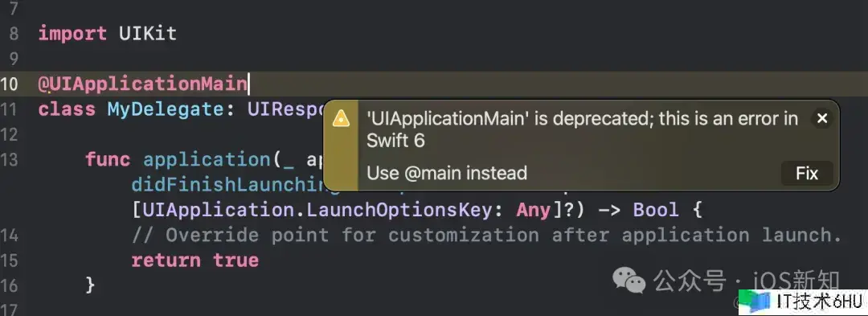The height and width of the screenshot is (316, 868).
Task: Click the Fix button in the warning popup
Action: [807, 174]
